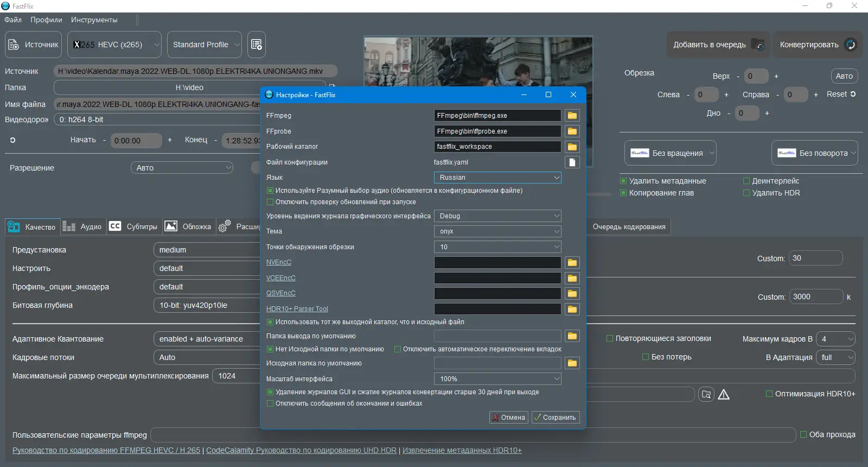Click the Рабочий каталог text field
868x467 pixels.
[x=497, y=147]
